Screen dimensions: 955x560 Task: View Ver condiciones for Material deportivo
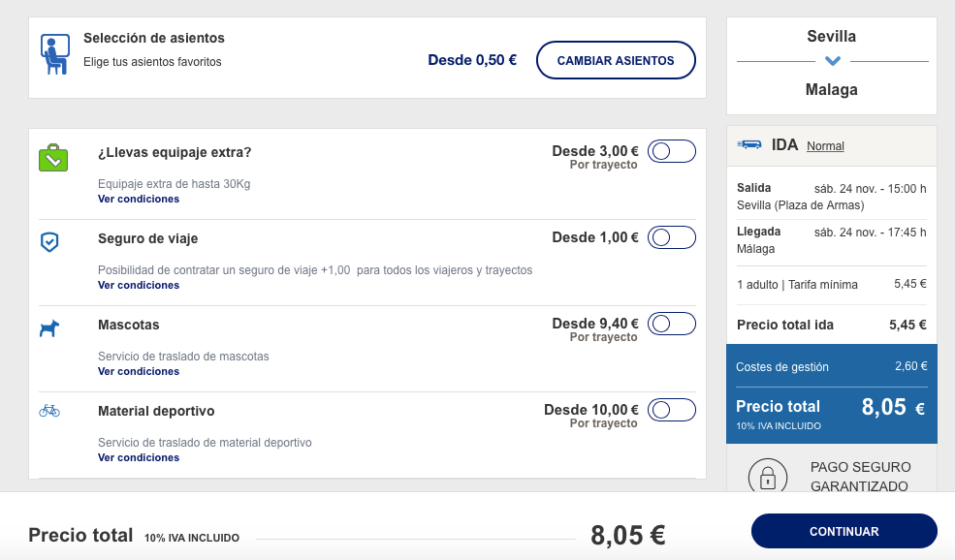(x=139, y=457)
